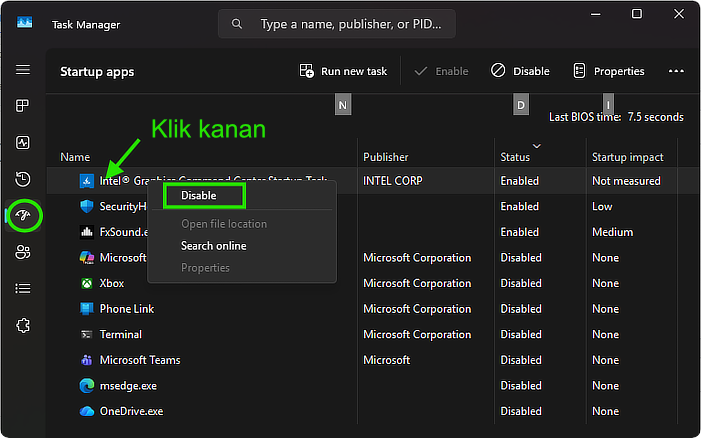
Task: Sort by the Status column header
Action: (x=515, y=157)
